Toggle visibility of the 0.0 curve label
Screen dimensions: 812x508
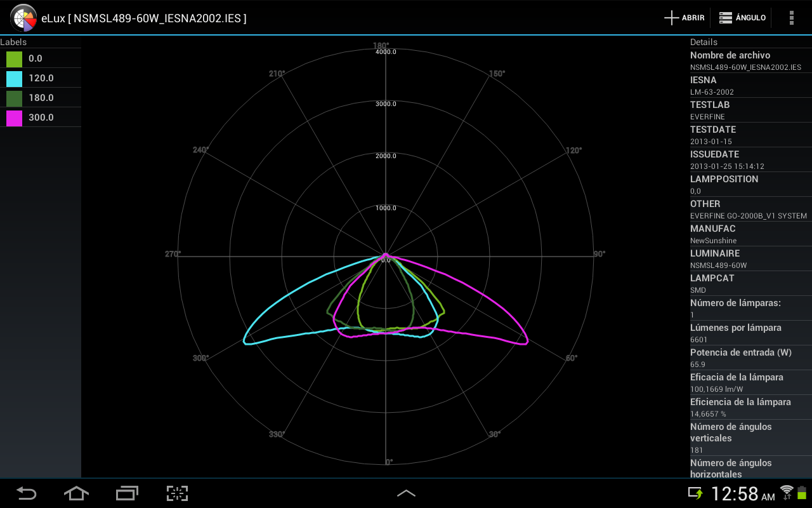[x=41, y=58]
